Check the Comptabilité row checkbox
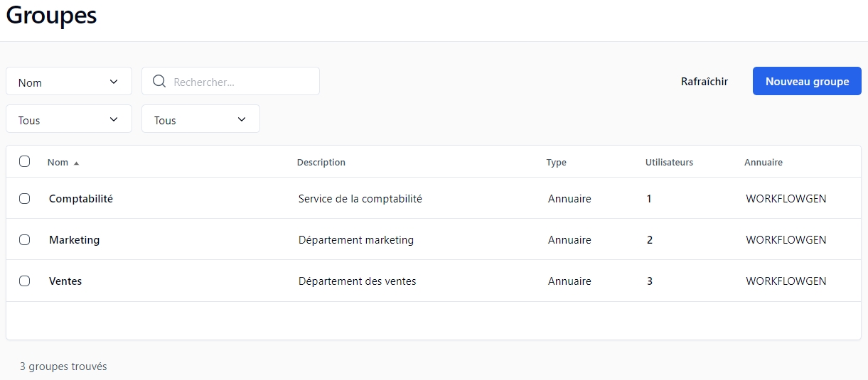 tap(25, 199)
